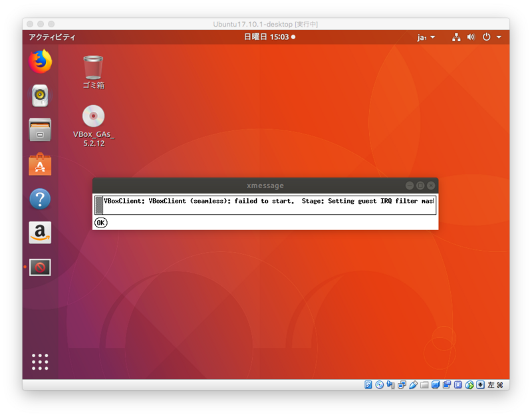Select the Trash desktop icon
The width and height of the screenshot is (532, 417).
[x=93, y=72]
